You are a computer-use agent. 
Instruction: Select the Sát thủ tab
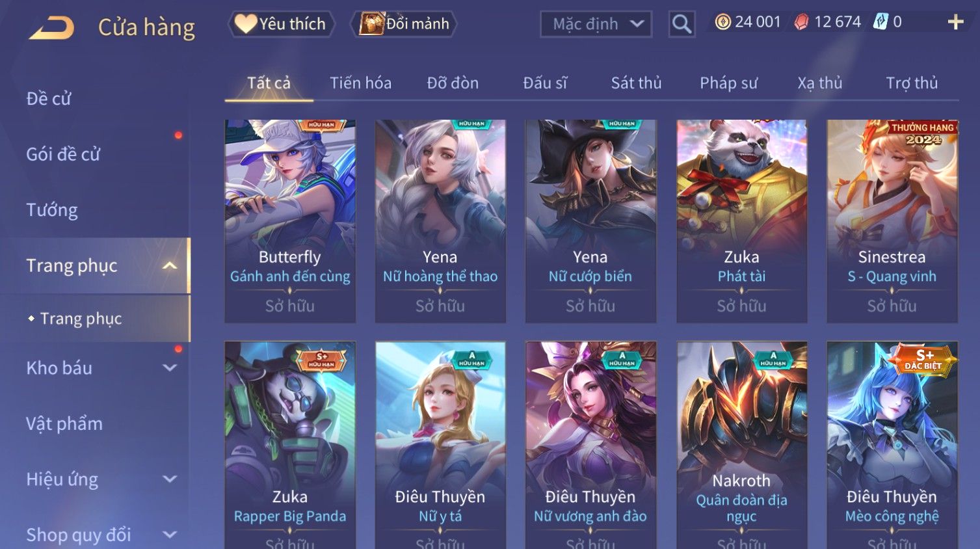[x=636, y=83]
